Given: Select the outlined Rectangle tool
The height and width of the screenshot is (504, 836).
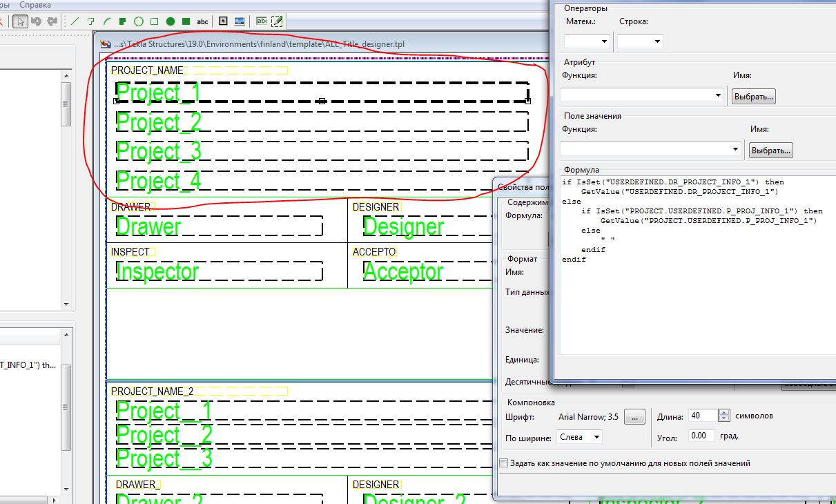Looking at the screenshot, I should tap(155, 21).
